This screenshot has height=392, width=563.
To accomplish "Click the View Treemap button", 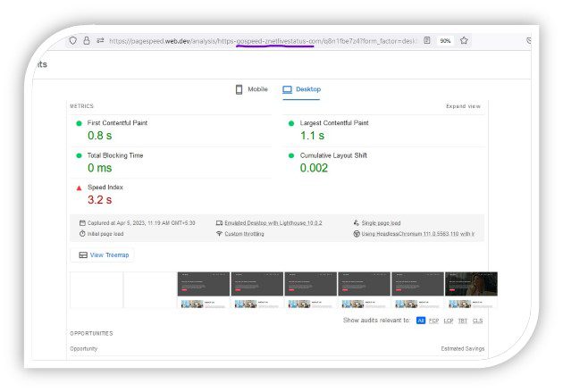I will tap(104, 255).
